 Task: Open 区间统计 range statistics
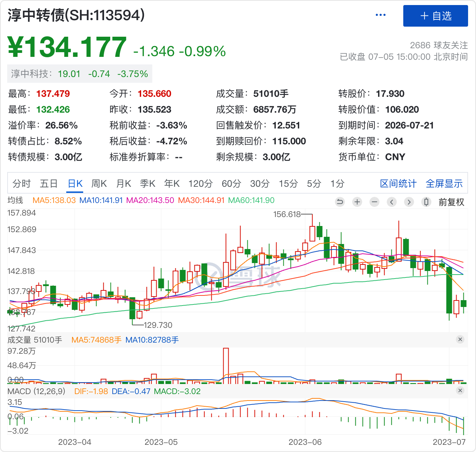398,184
